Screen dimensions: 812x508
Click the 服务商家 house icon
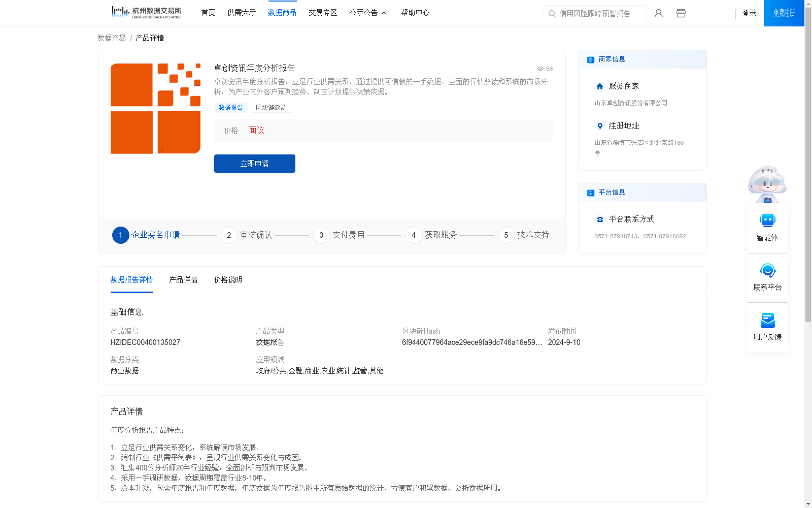pos(600,86)
